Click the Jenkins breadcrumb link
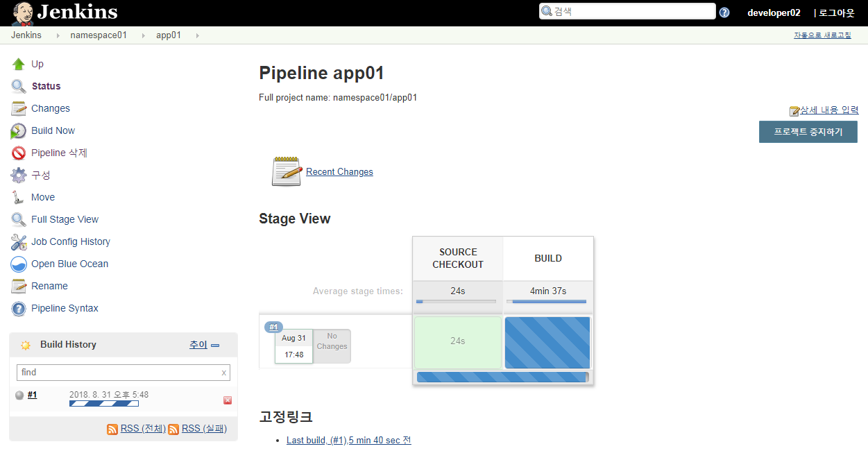This screenshot has width=868, height=451. (26, 35)
